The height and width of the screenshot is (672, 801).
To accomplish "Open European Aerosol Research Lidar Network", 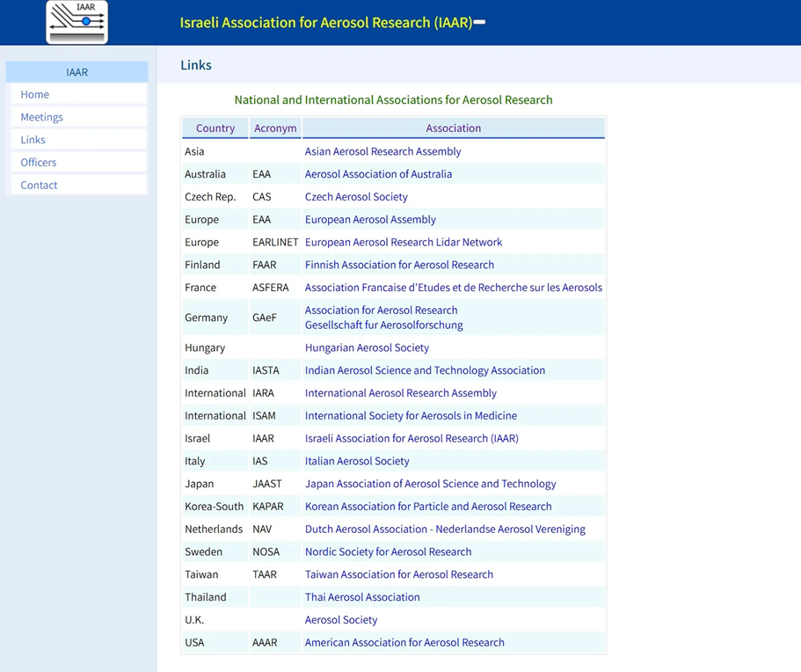I will click(404, 242).
